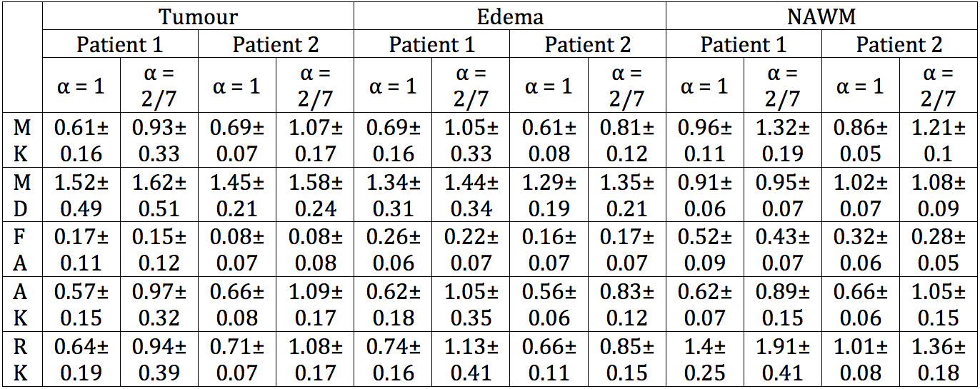Select the FA cell reading 0.26±0.06

point(393,250)
